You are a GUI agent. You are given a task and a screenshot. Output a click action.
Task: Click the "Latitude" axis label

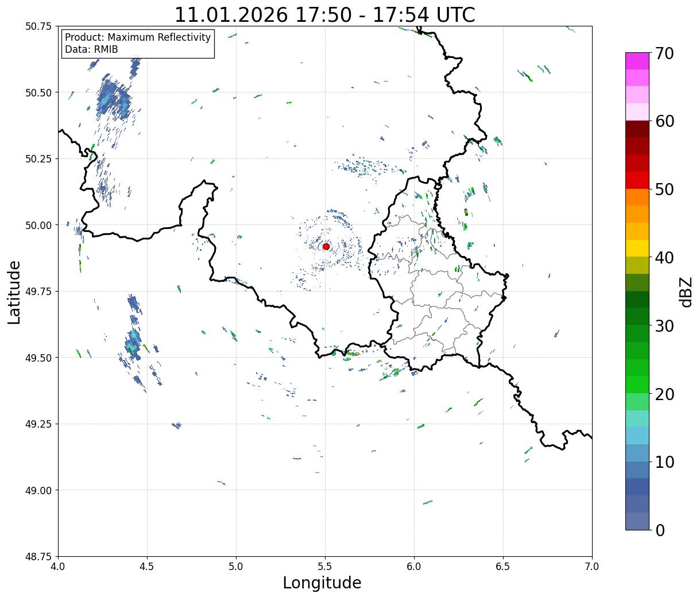point(14,292)
